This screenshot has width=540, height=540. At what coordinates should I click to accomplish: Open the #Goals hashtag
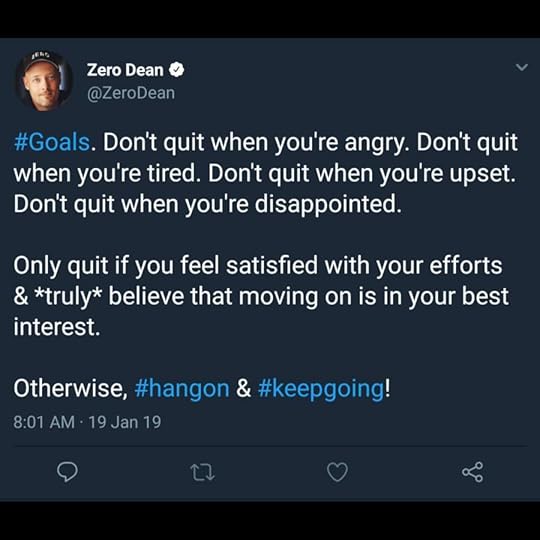click(52, 142)
